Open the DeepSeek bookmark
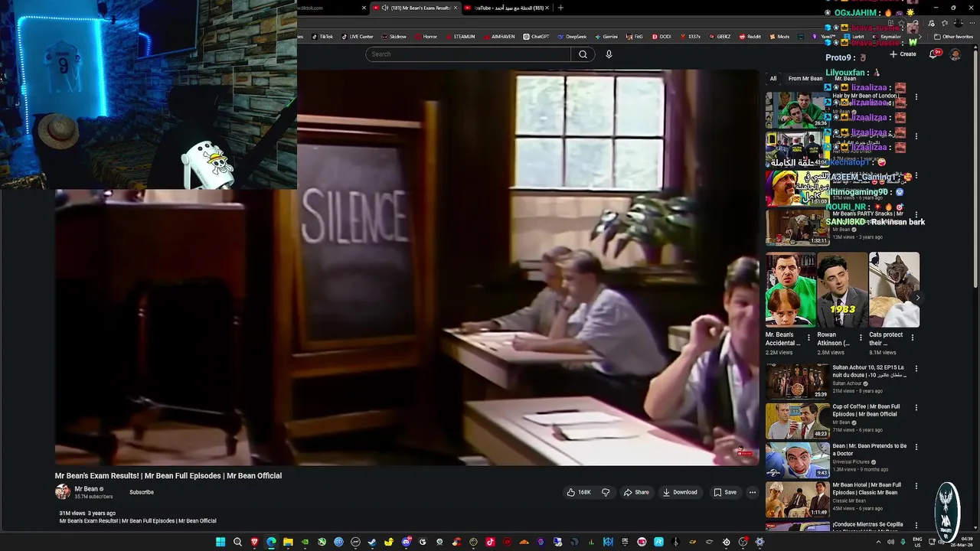The image size is (980, 551). pyautogui.click(x=572, y=36)
